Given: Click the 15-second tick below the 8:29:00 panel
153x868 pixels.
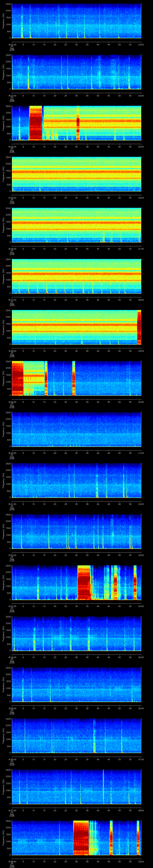Looking at the screenshot, I should [x=44, y=402].
